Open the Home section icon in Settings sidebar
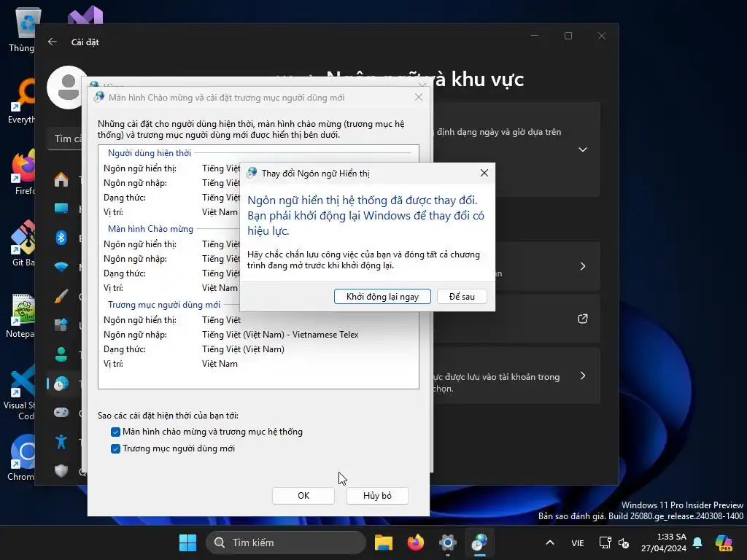Screen dimensions: 747x560 coord(61,179)
